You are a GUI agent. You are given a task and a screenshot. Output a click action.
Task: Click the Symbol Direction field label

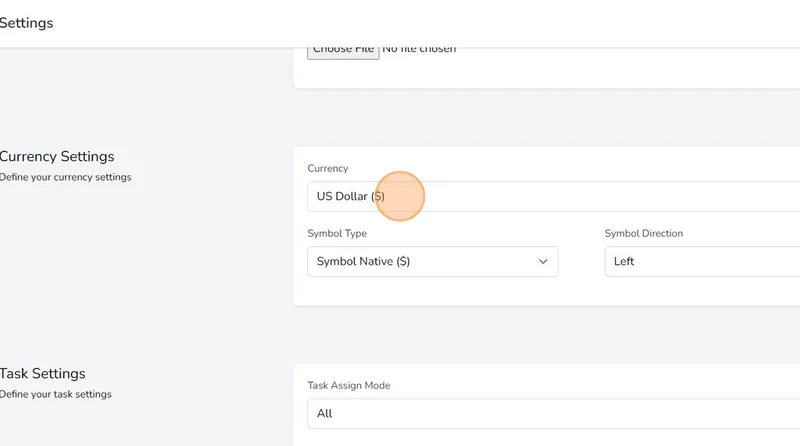[x=643, y=234]
